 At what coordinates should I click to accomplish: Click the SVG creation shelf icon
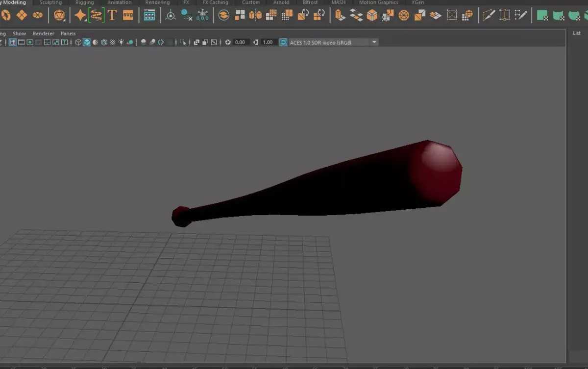[128, 15]
